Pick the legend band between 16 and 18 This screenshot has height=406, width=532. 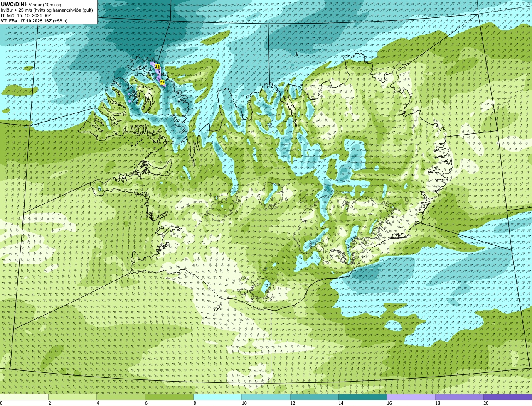point(411,397)
